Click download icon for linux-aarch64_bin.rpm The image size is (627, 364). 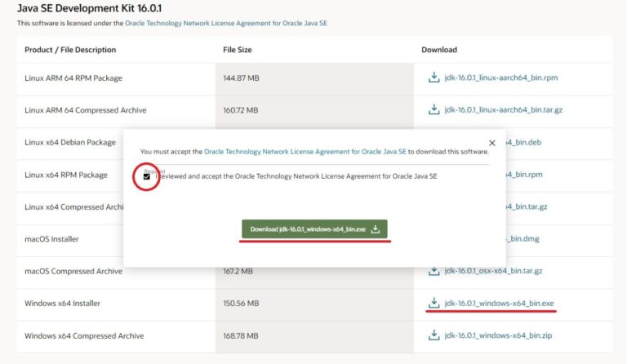pyautogui.click(x=434, y=77)
